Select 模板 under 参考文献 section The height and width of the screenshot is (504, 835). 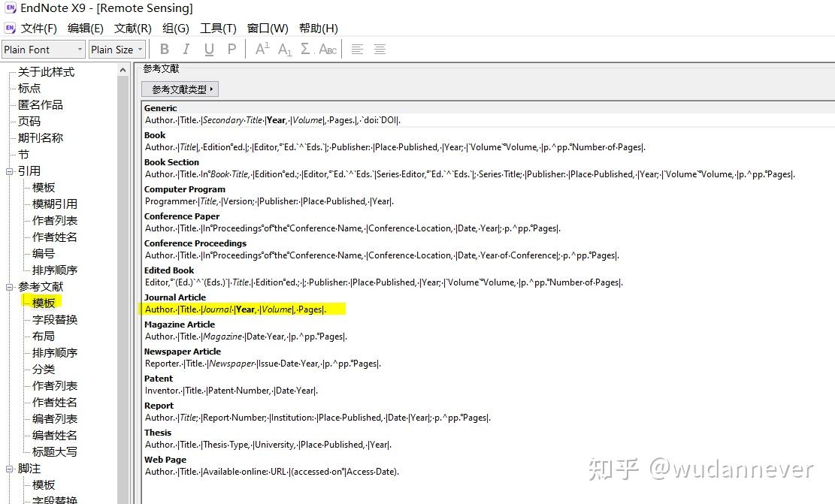pyautogui.click(x=43, y=303)
